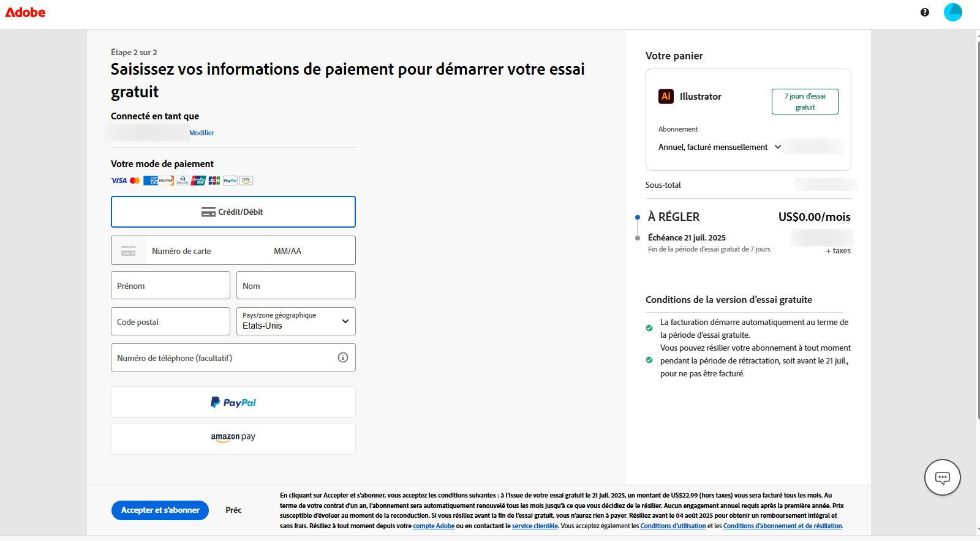
Task: Click the Sous-total label
Action: (x=663, y=185)
